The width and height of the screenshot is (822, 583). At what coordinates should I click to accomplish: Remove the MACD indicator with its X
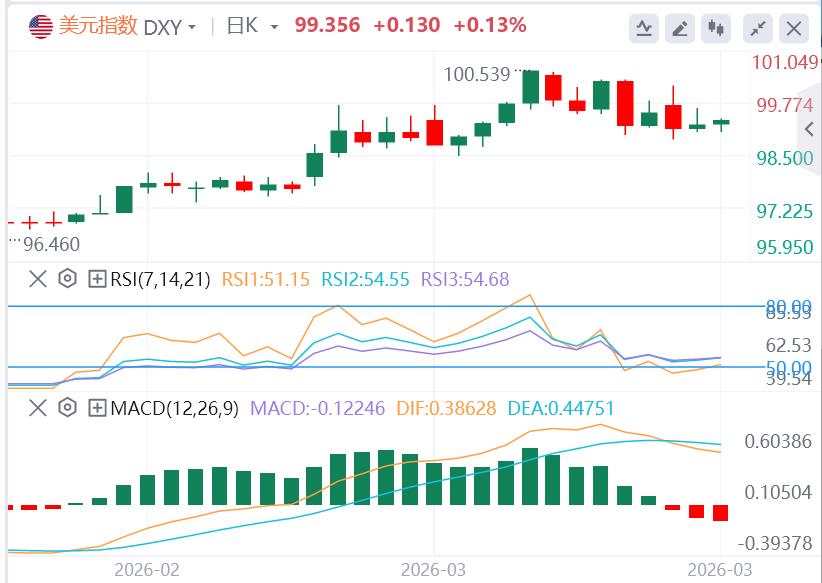coord(38,408)
